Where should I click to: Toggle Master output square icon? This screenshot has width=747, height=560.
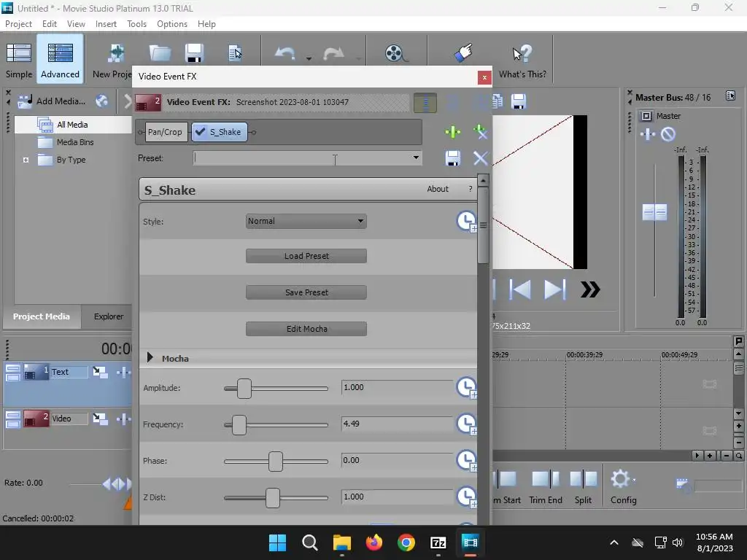[646, 116]
